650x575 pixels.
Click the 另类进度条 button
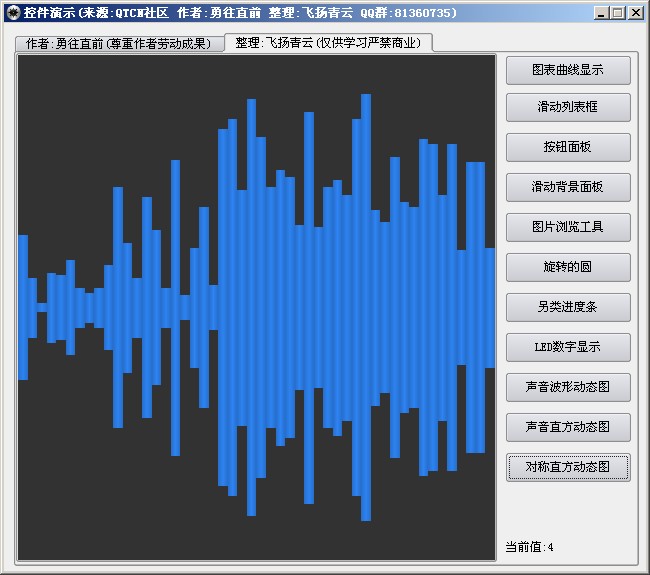568,307
